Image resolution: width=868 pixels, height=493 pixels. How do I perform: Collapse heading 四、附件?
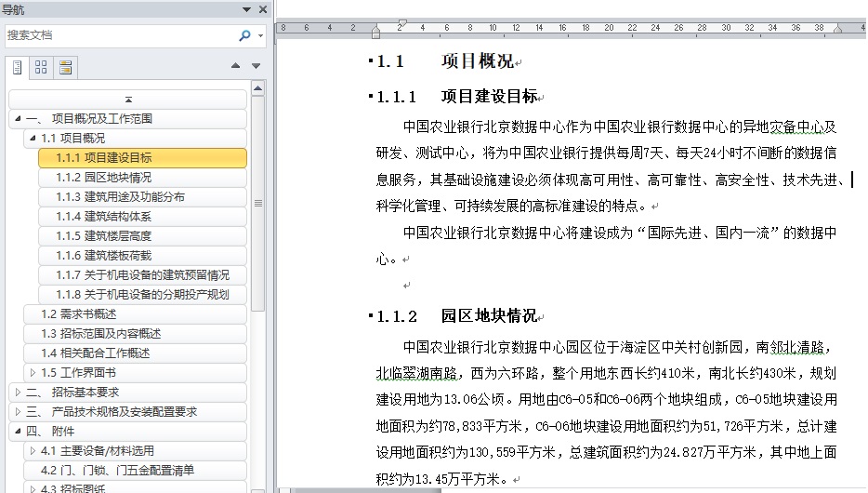click(x=18, y=431)
